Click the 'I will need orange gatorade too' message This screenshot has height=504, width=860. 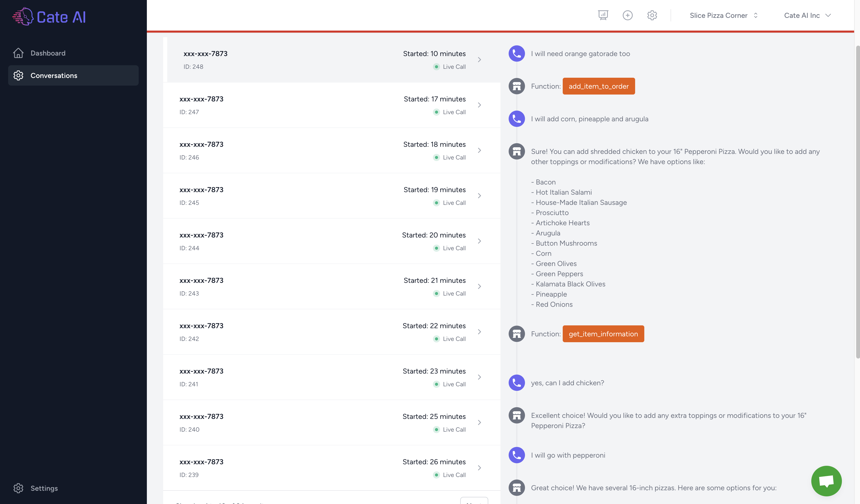[581, 54]
